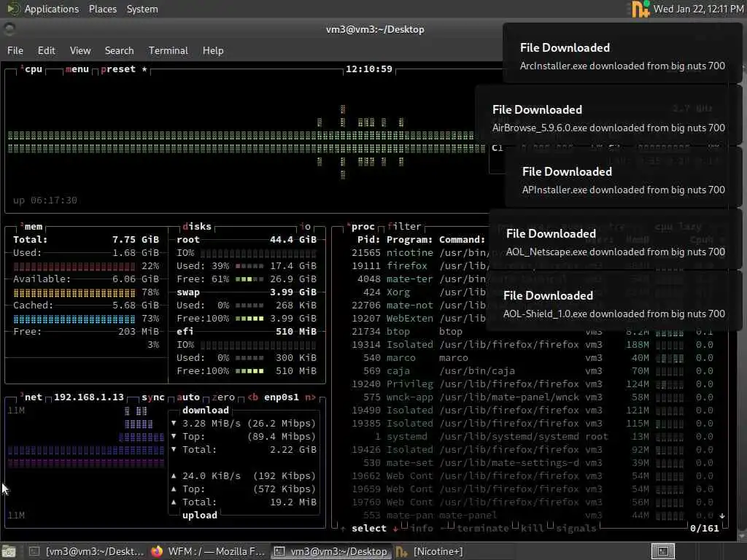
Task: Click info in the proc footer
Action: coord(422,528)
